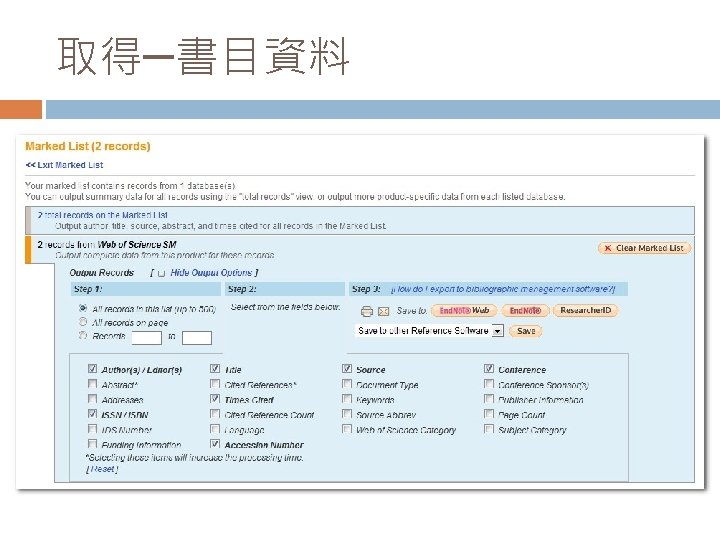720x540 pixels.
Task: Check the Keywords field
Action: pyautogui.click(x=347, y=399)
